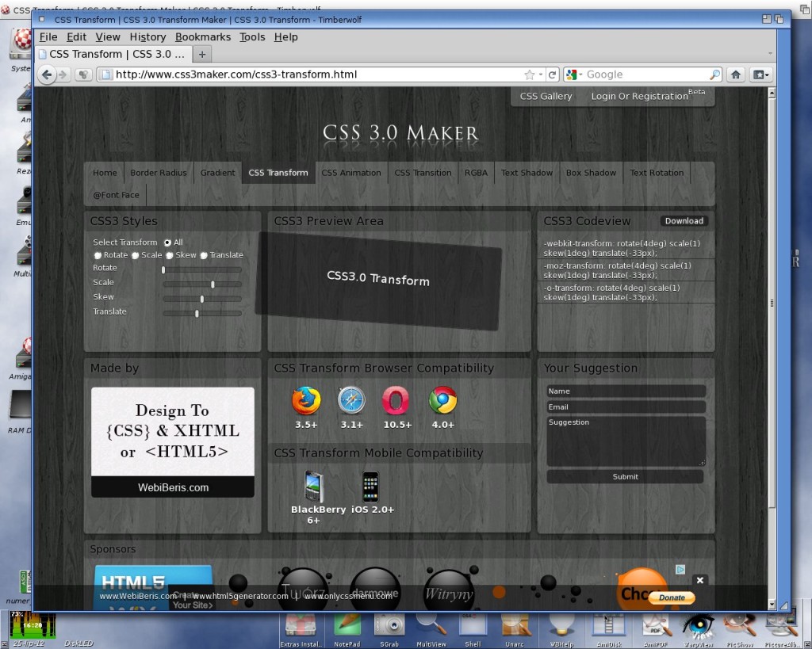Go forward to the next page
812x649 pixels.
(x=63, y=74)
